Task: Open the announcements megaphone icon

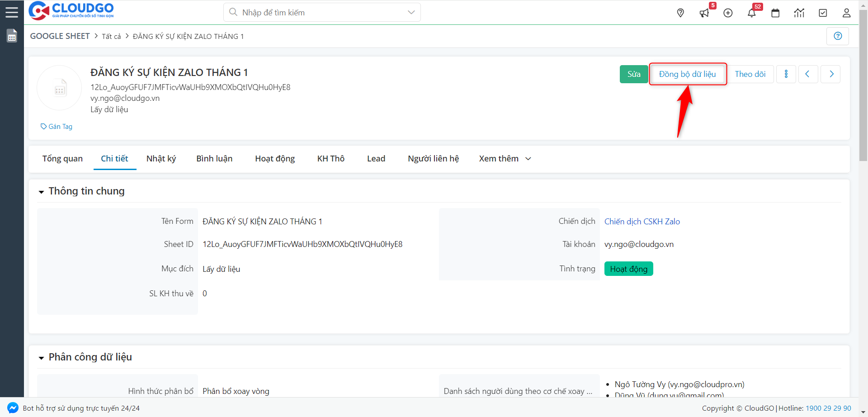Action: point(704,13)
